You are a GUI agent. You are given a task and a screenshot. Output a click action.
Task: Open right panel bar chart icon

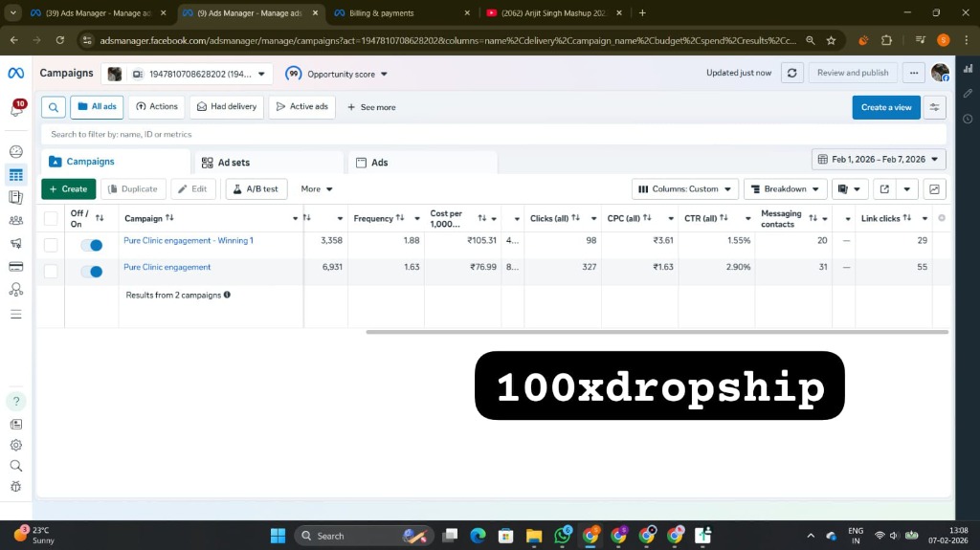[x=968, y=69]
